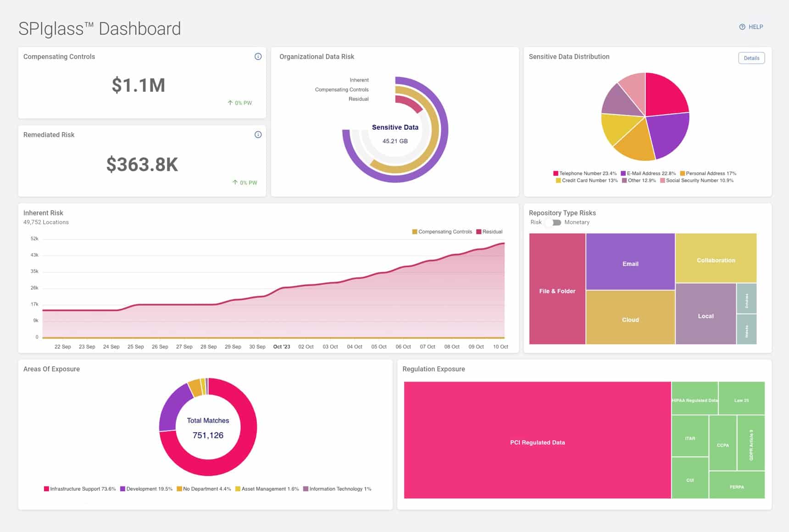
Task: Click Regulation Exposure panel title
Action: click(x=433, y=369)
